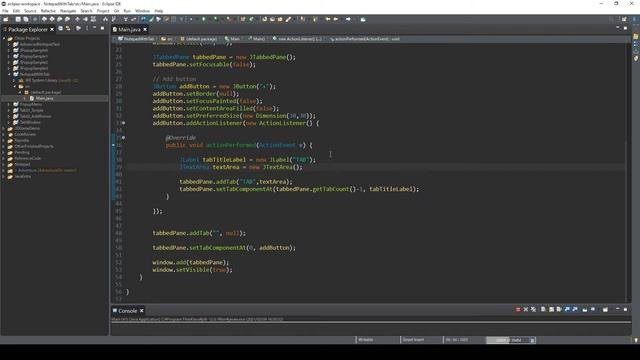Minimize the Package Explorer view
The width and height of the screenshot is (640, 360).
(94, 28)
